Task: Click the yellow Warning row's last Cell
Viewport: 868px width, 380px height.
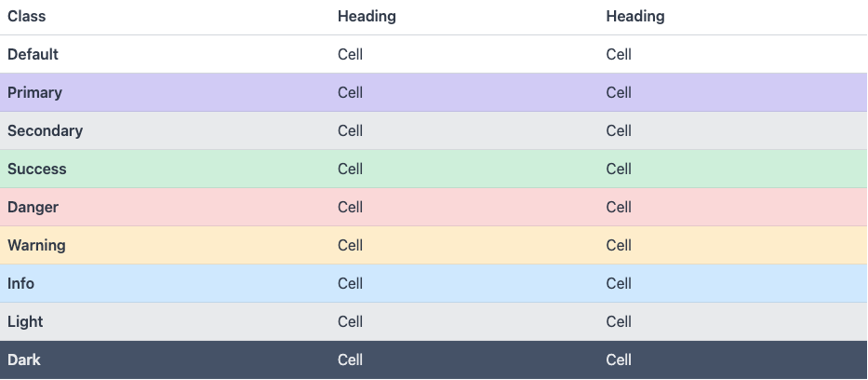Action: pos(619,245)
